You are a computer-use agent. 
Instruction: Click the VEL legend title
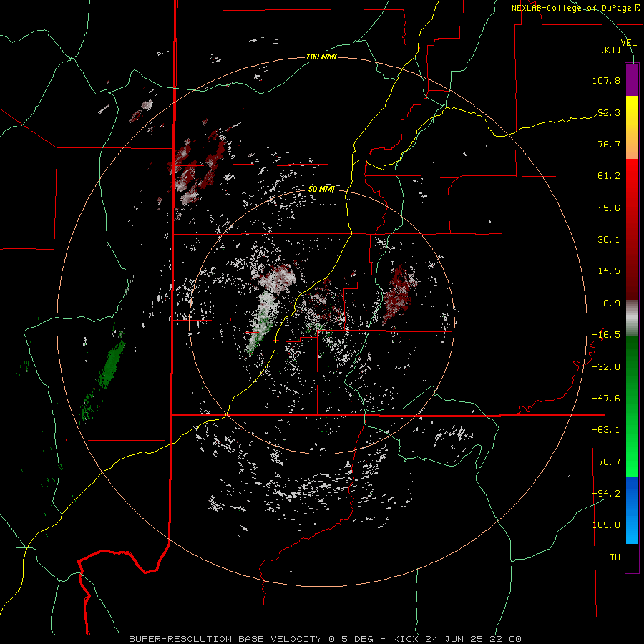pos(628,43)
